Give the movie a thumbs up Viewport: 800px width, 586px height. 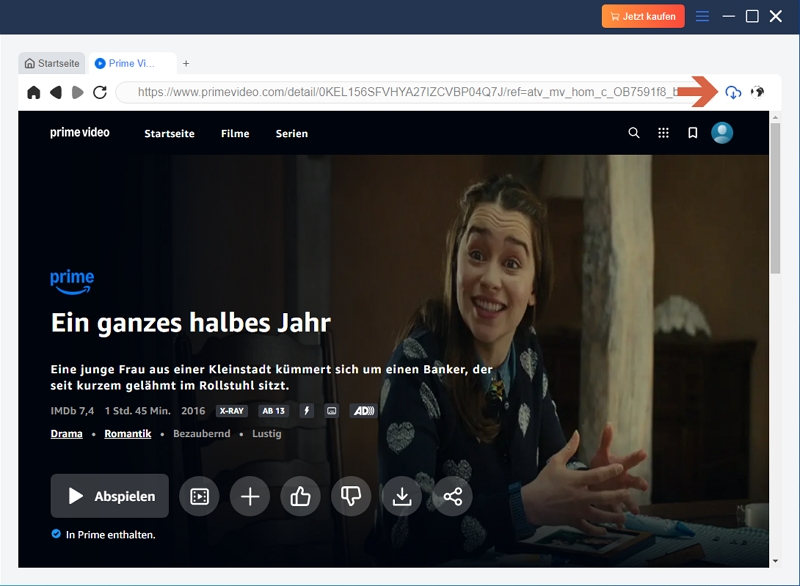click(x=300, y=495)
